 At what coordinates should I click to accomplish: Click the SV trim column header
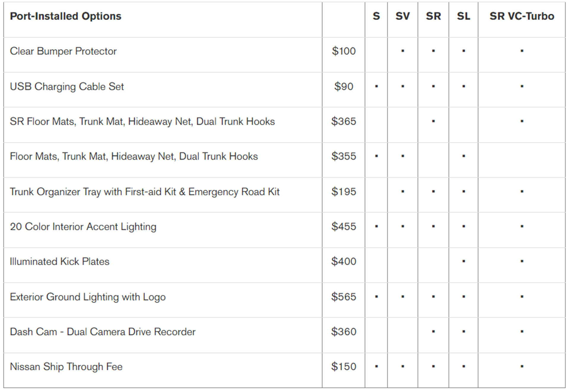tap(402, 16)
